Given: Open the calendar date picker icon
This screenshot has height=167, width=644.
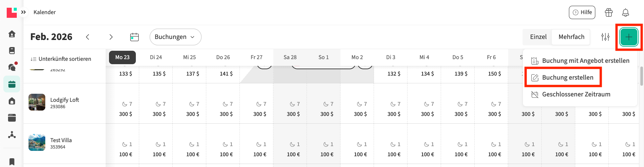Looking at the screenshot, I should (134, 37).
